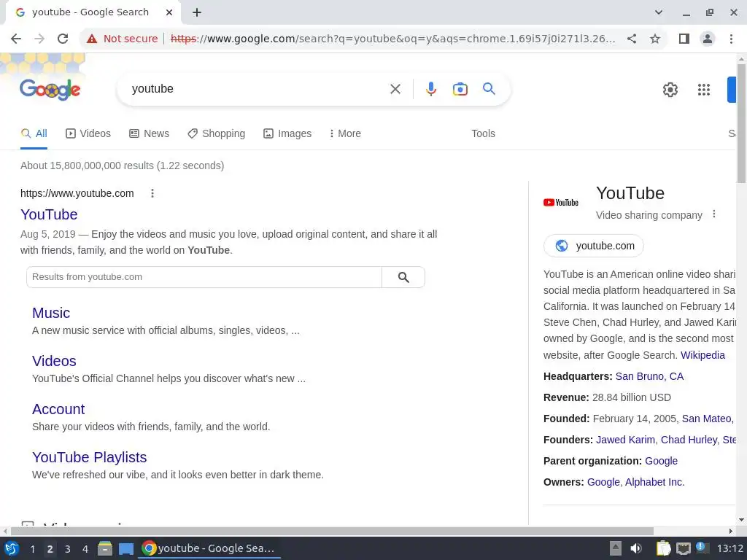Viewport: 747px width, 560px height.
Task: Open the Account sitelink
Action: point(58,409)
